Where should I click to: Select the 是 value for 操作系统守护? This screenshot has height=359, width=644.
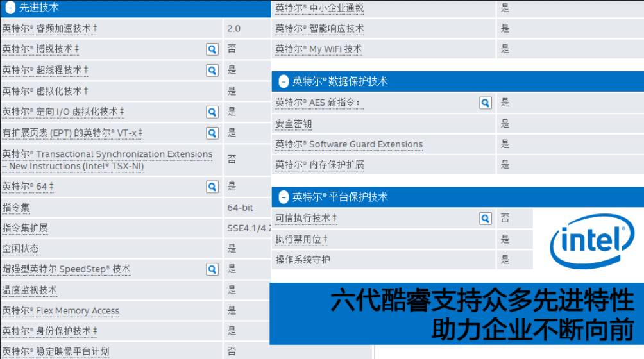[x=505, y=260]
